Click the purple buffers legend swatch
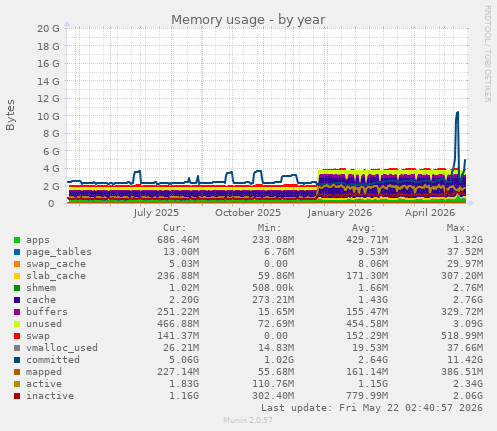This screenshot has height=431, width=497. [17, 312]
